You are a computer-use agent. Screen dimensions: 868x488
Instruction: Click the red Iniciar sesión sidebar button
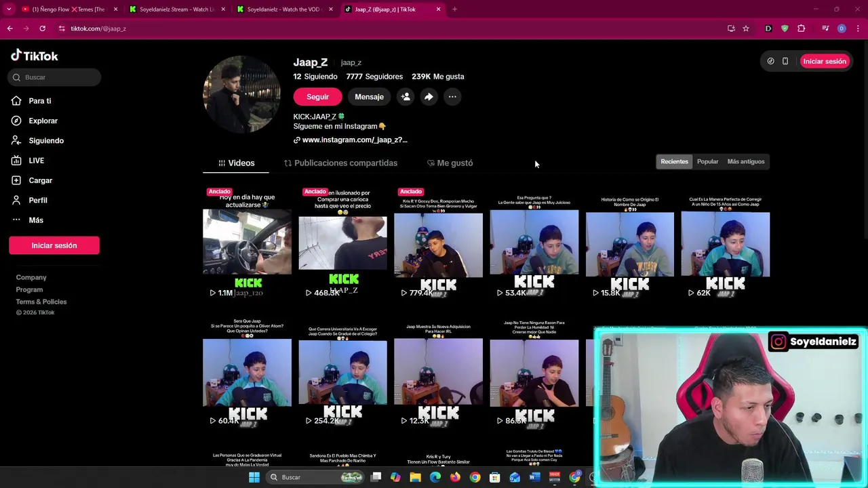[54, 245]
